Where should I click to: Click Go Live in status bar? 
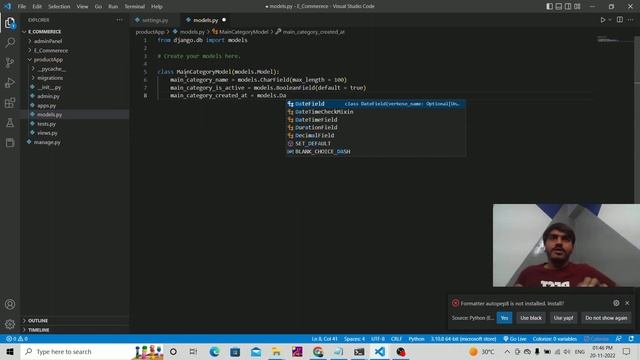[x=515, y=339]
